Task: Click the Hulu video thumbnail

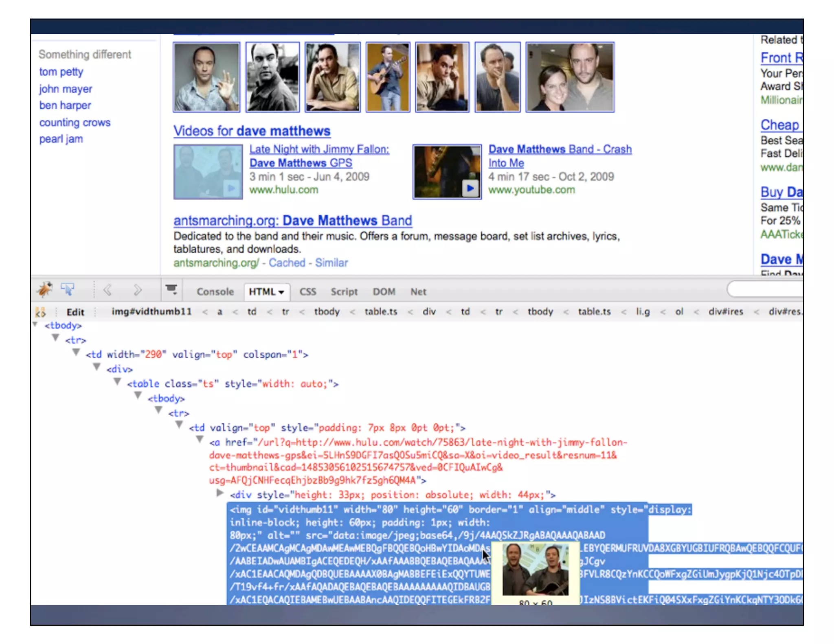Action: (208, 172)
